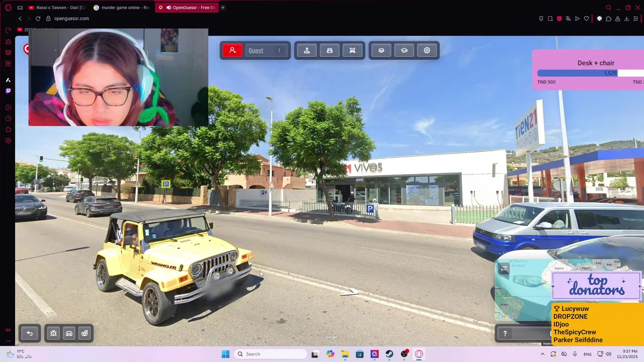Go back in browser history
This screenshot has height=362, width=644.
click(20, 19)
